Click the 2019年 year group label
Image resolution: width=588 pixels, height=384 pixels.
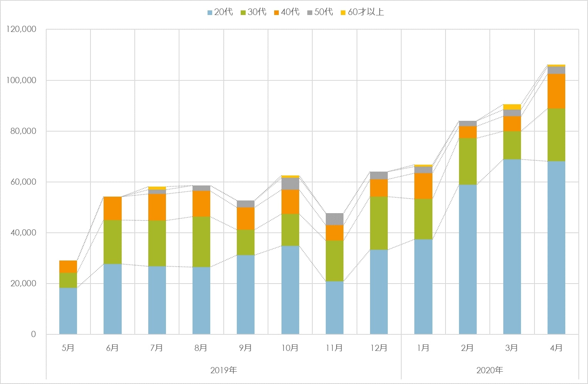tap(224, 370)
